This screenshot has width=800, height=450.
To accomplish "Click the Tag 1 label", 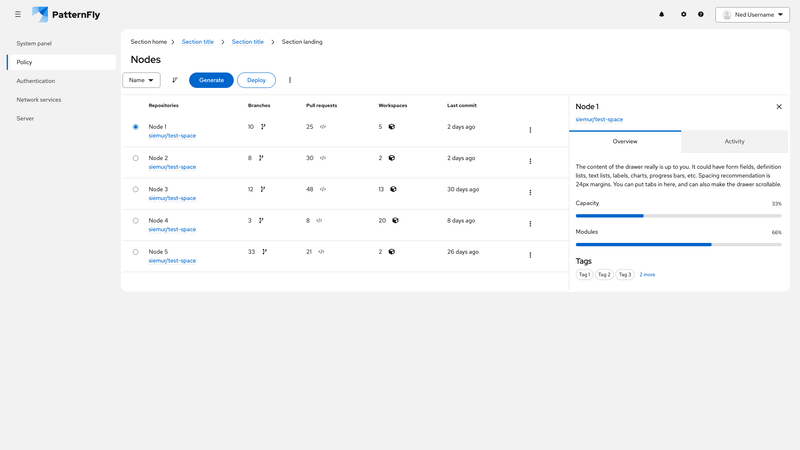I will coord(584,274).
